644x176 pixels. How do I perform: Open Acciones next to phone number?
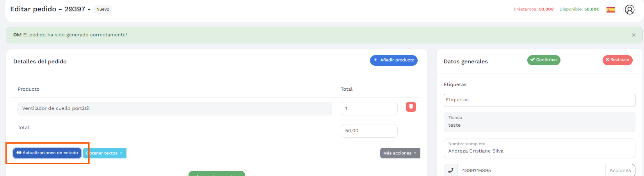coord(620,171)
